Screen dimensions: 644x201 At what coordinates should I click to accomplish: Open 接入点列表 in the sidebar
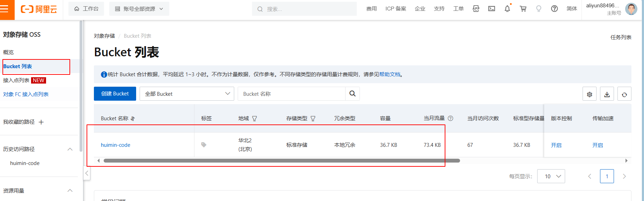(16, 80)
